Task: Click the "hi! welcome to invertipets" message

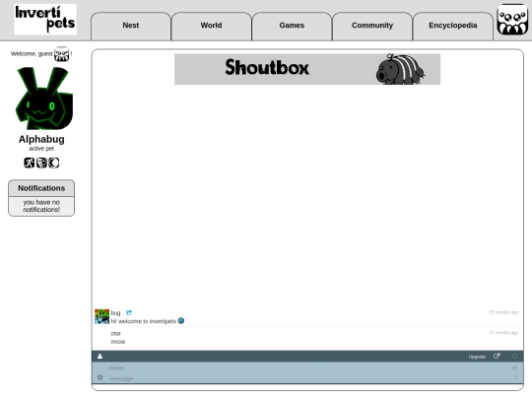Action: pos(144,321)
